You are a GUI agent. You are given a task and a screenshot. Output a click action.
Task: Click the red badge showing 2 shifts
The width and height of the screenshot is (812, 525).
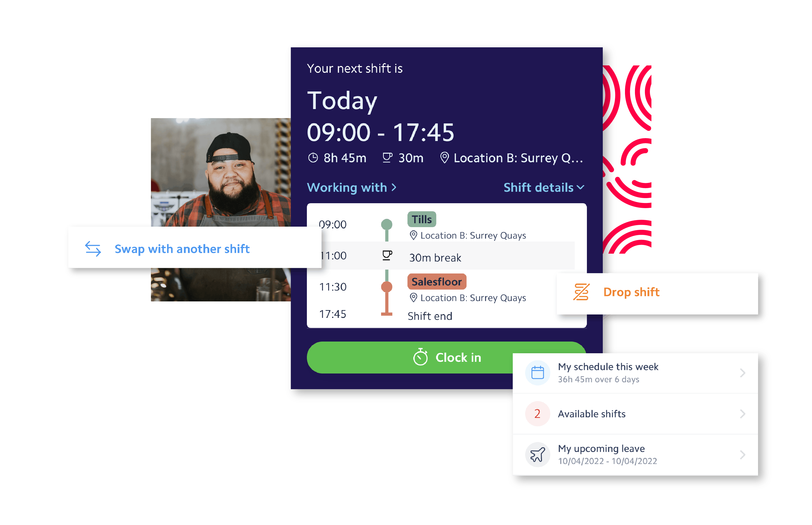[x=538, y=414]
